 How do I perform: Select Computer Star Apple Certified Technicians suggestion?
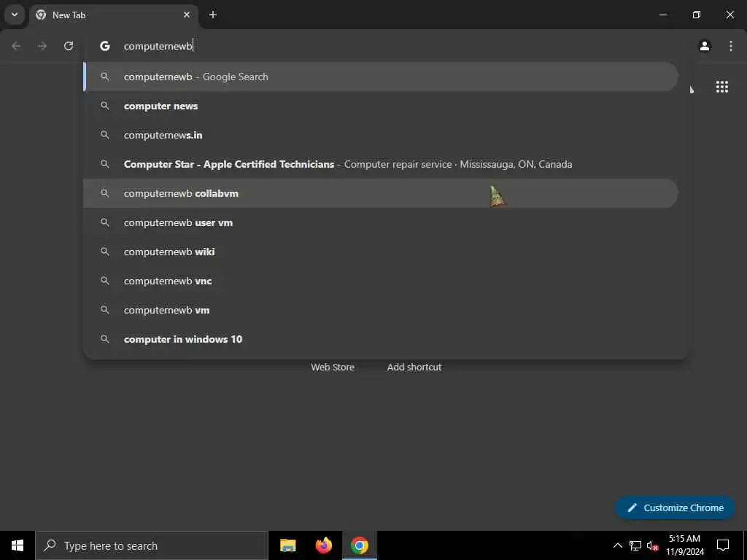[x=381, y=164]
